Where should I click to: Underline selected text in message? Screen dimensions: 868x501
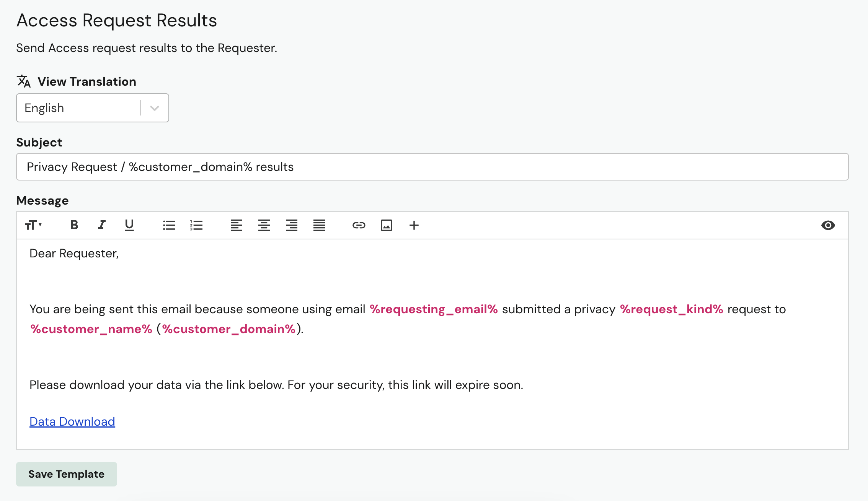tap(129, 226)
